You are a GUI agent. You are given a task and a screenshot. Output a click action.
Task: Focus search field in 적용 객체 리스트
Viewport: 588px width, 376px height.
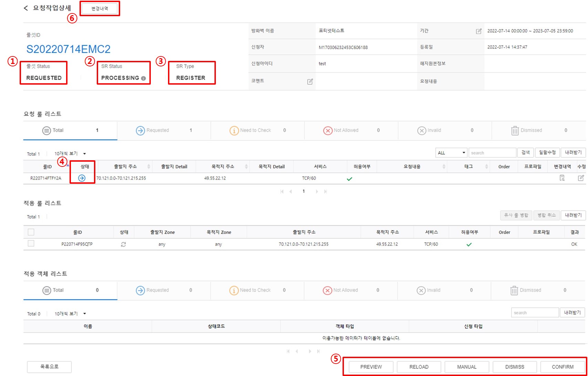[x=535, y=313]
